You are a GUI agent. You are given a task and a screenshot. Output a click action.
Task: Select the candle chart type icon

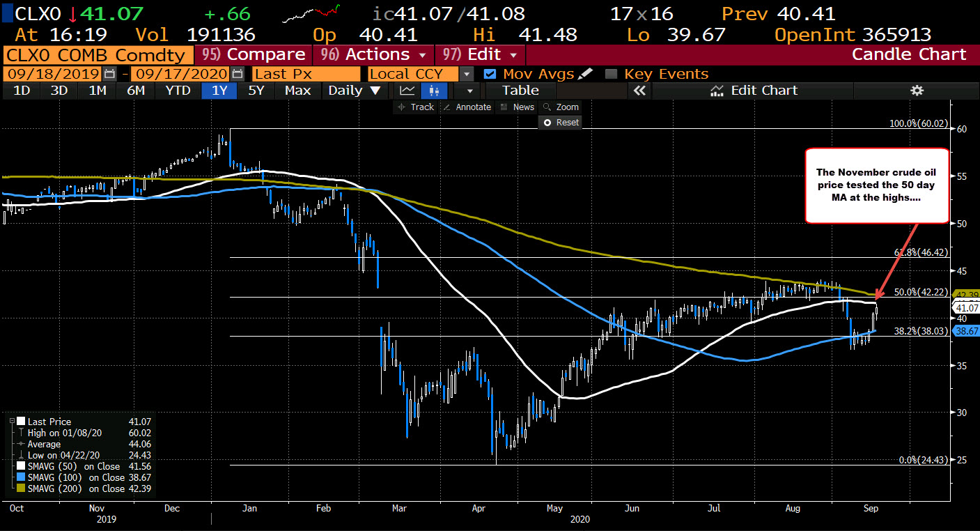click(x=435, y=91)
